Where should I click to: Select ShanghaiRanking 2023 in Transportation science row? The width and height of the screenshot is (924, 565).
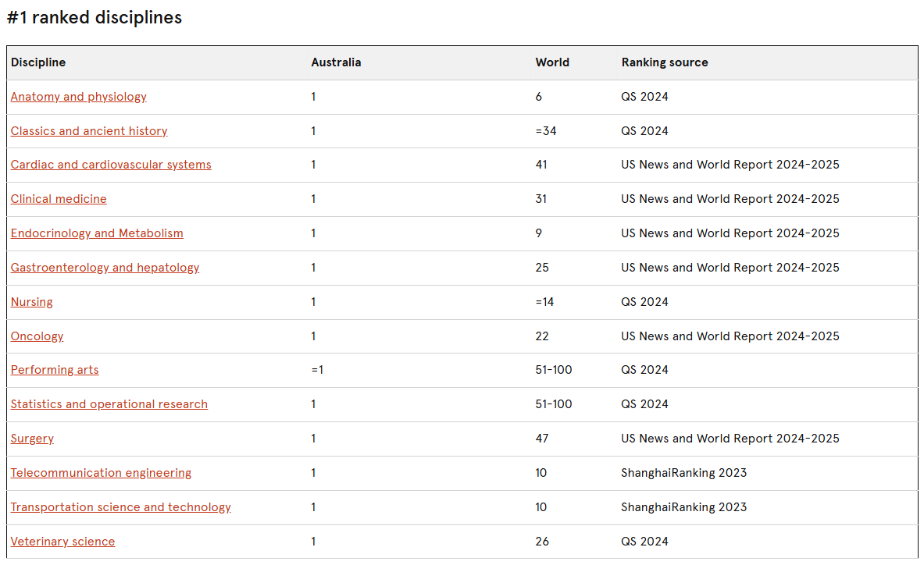click(x=683, y=506)
